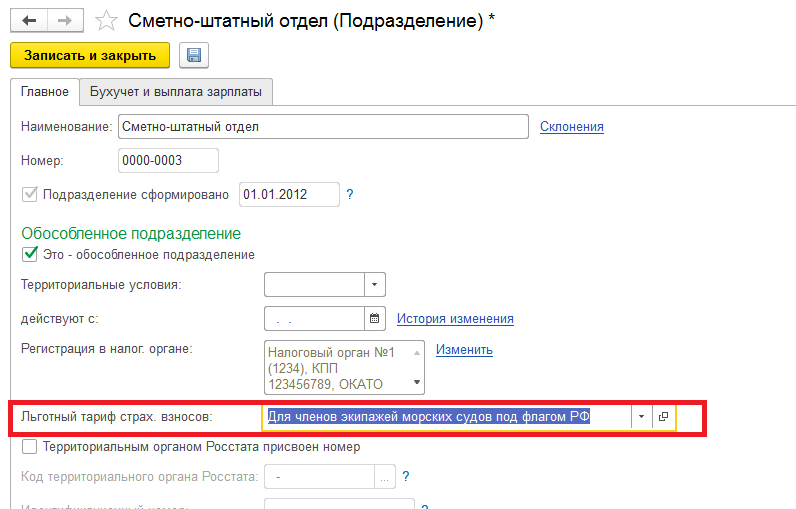
Task: Toggle 'Подразделение сформировано' checkbox
Action: (x=29, y=194)
